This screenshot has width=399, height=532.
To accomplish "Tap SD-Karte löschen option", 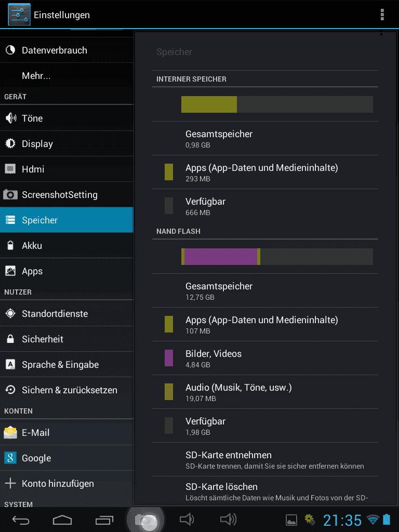I will click(x=265, y=491).
